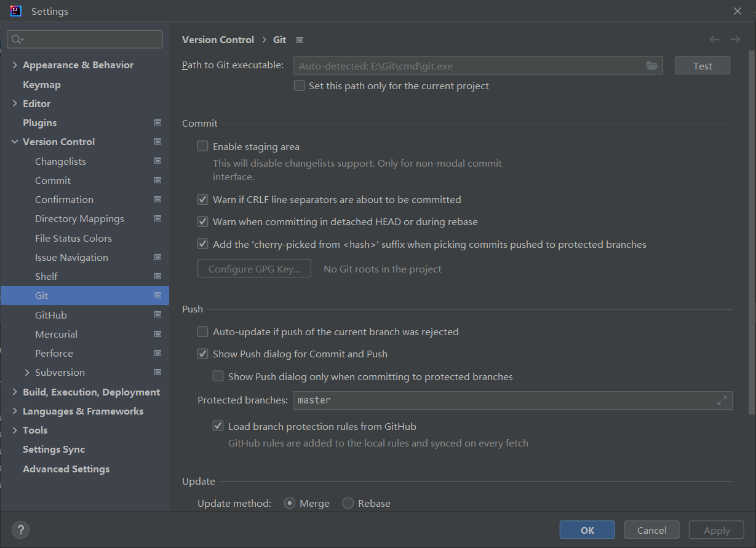Select Mercurial in the settings tree
The width and height of the screenshot is (756, 548).
pos(56,334)
